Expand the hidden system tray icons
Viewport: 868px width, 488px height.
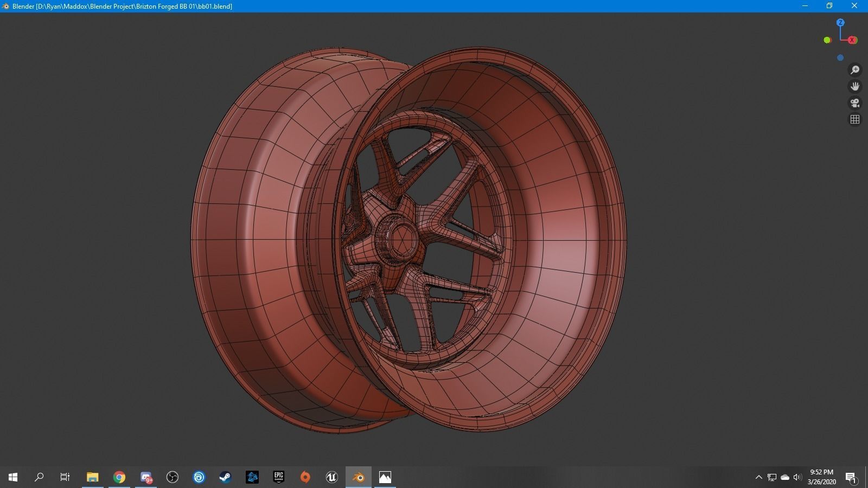759,477
